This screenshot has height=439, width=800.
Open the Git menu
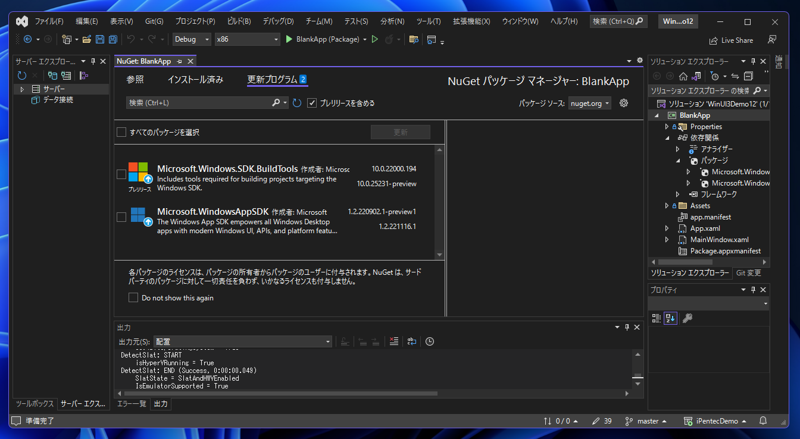154,21
